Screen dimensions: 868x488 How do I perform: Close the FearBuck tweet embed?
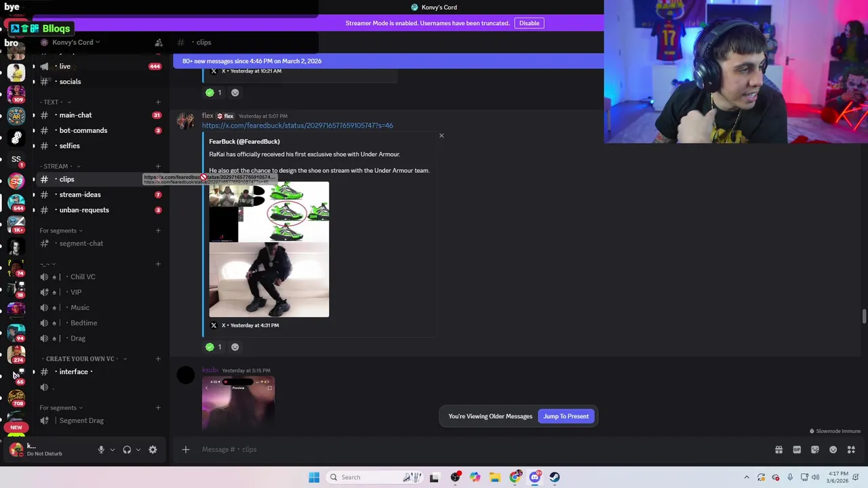pyautogui.click(x=441, y=136)
